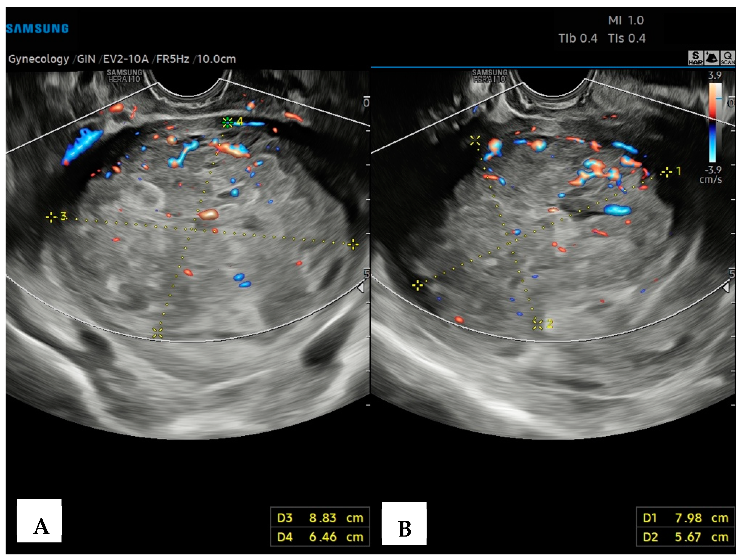Viewport: 741px width, 560px height.
Task: Click the Samsung logo
Action: pyautogui.click(x=38, y=28)
